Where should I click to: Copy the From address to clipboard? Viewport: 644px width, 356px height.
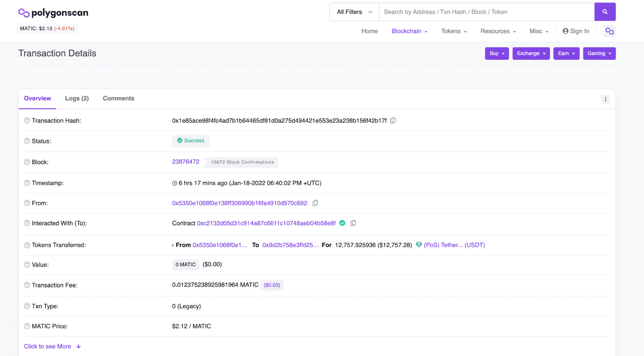(x=315, y=203)
